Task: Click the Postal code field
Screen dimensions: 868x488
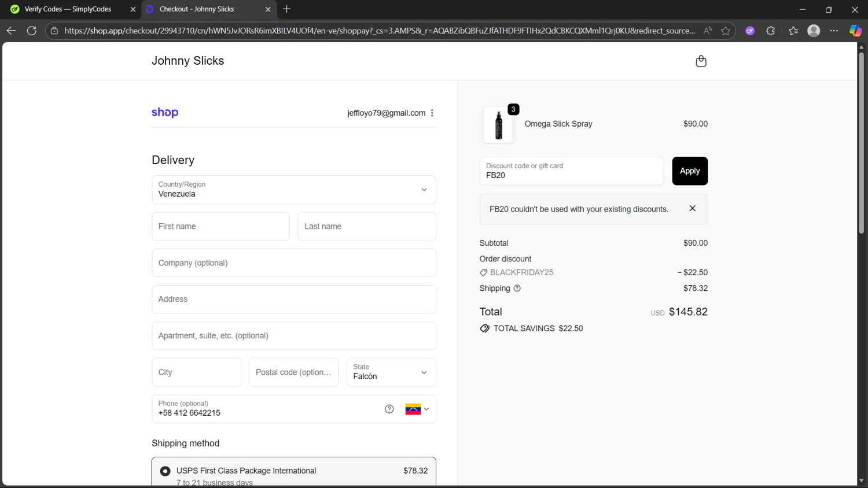Action: point(293,372)
